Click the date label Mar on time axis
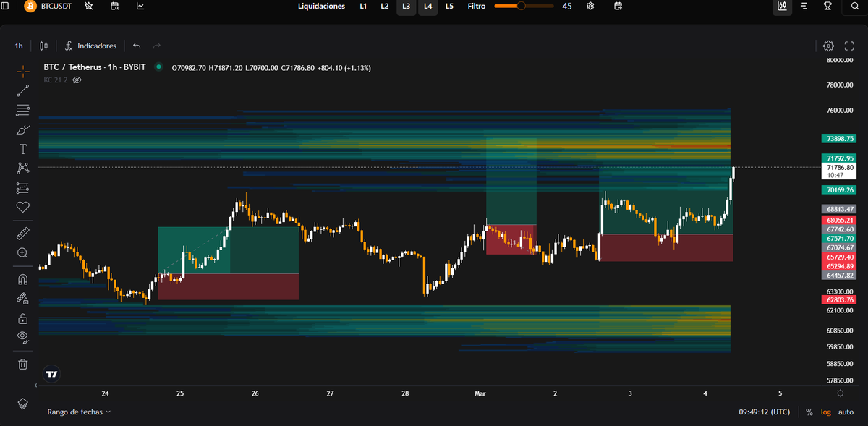 coord(480,393)
